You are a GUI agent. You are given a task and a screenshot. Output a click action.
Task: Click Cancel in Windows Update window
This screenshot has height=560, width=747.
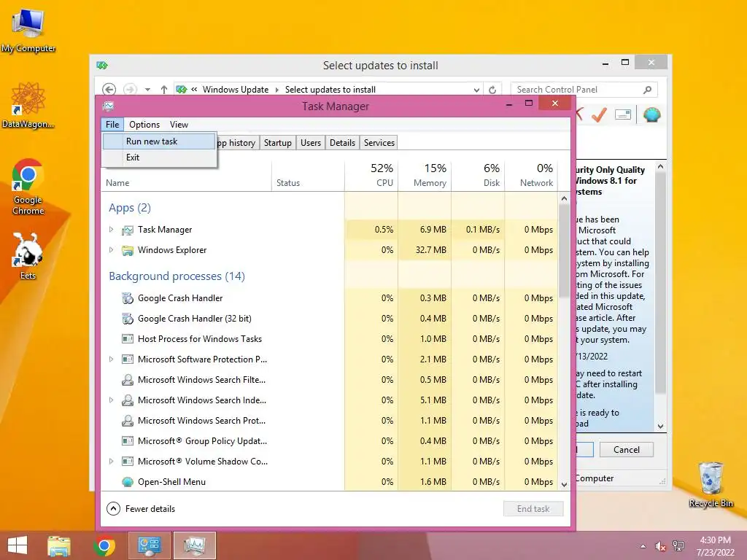(626, 449)
